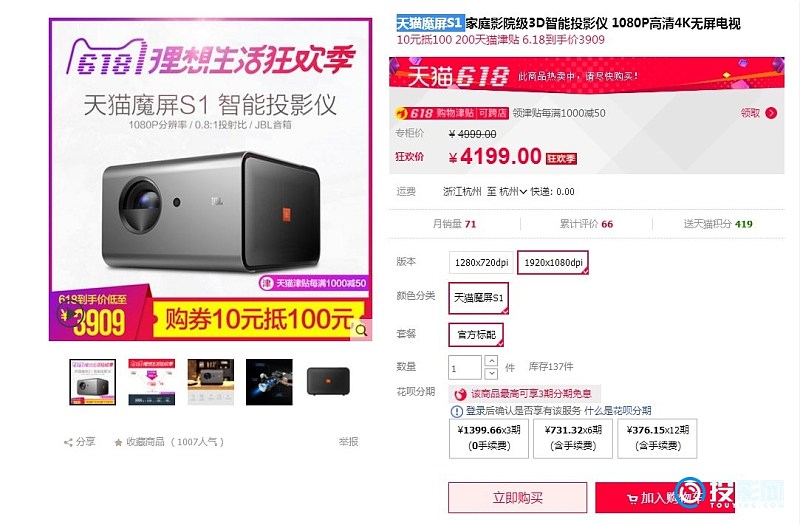Select the 1920x1080dpi version option
800x525 pixels.
[x=553, y=263]
